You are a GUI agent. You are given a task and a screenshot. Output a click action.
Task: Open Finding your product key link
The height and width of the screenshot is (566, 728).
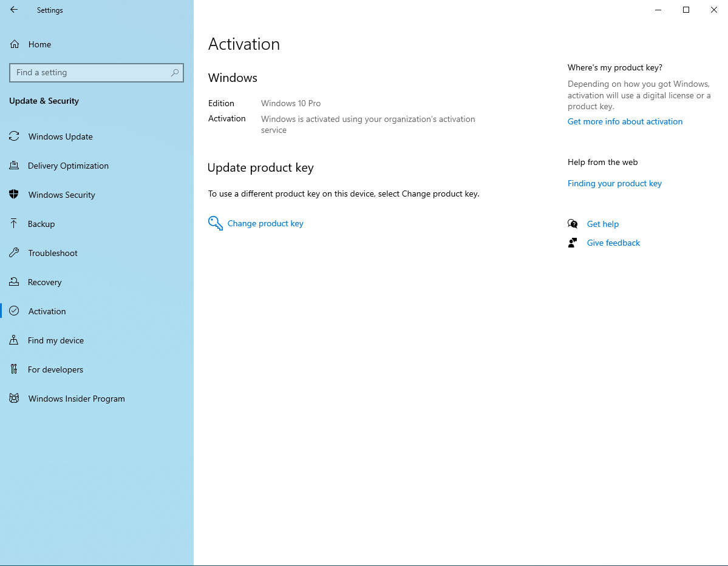click(614, 183)
